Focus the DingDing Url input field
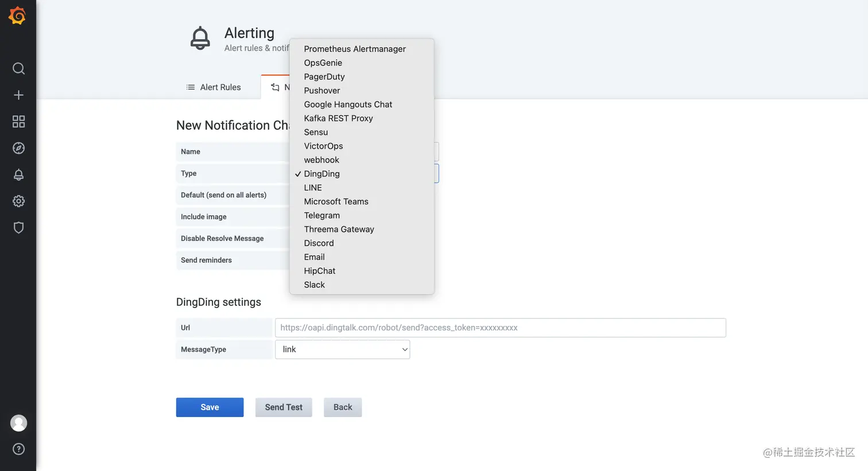 500,328
